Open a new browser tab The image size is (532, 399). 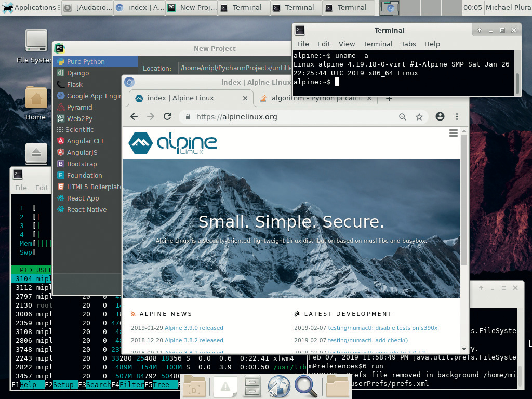[389, 99]
